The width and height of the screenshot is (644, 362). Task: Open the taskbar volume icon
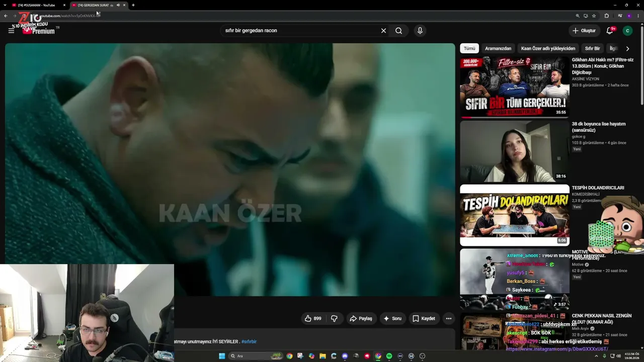point(618,356)
